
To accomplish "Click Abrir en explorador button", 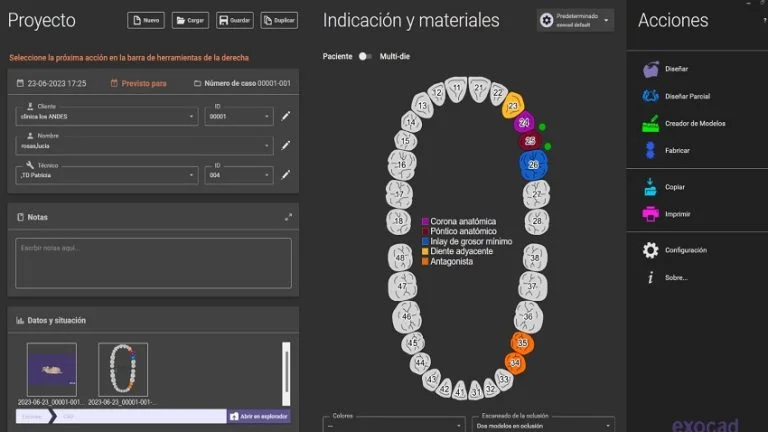I will (259, 416).
